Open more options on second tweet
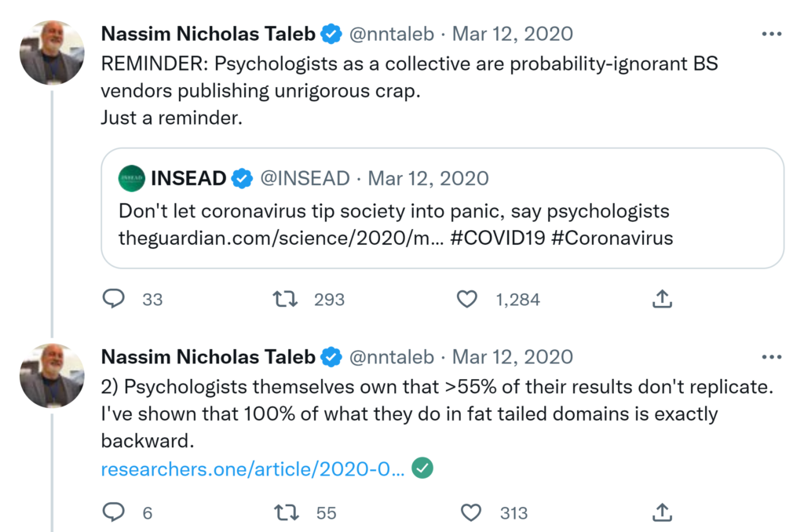The width and height of the screenshot is (804, 532). (x=772, y=357)
